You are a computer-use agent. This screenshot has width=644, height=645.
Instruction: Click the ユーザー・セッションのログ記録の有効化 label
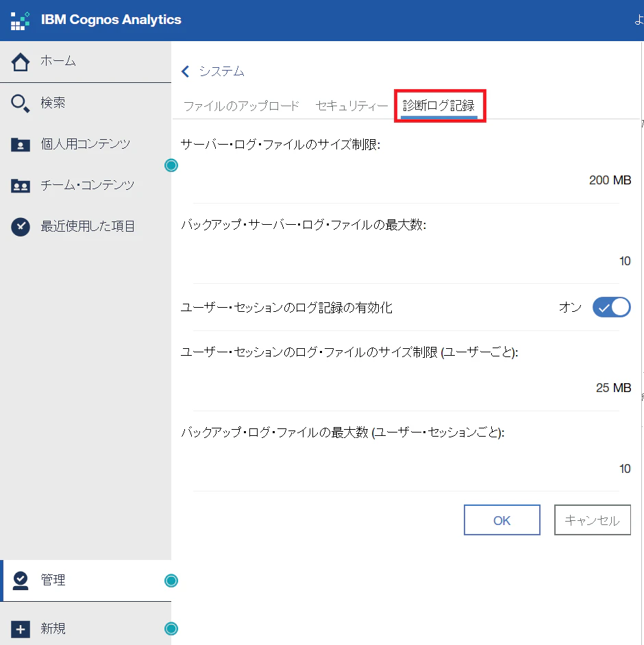(x=286, y=308)
